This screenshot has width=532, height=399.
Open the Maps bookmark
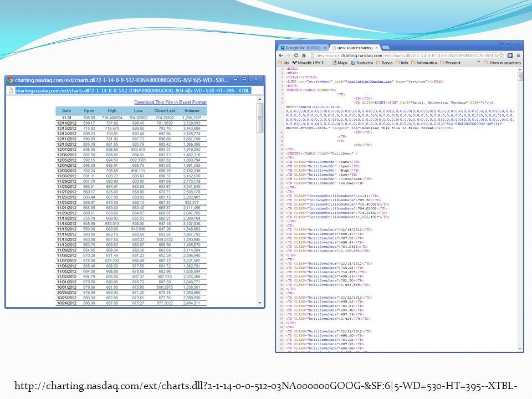(x=340, y=63)
